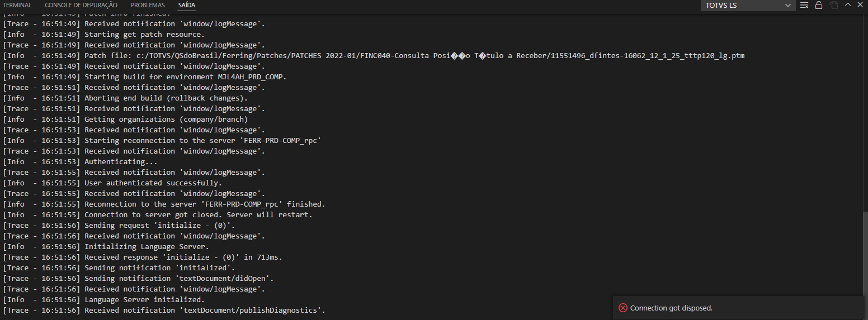Switch to the TERMINAL tab
Screen dimensions: 868x320
17,5
